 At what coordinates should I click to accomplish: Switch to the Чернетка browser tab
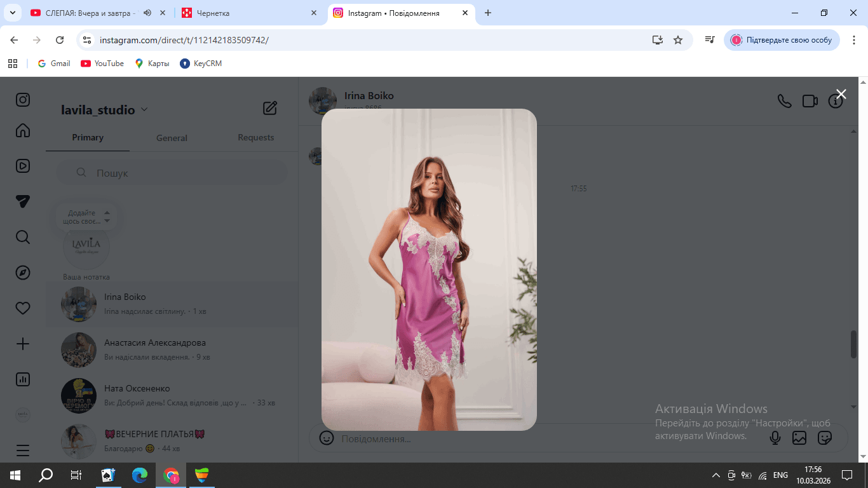pos(250,13)
